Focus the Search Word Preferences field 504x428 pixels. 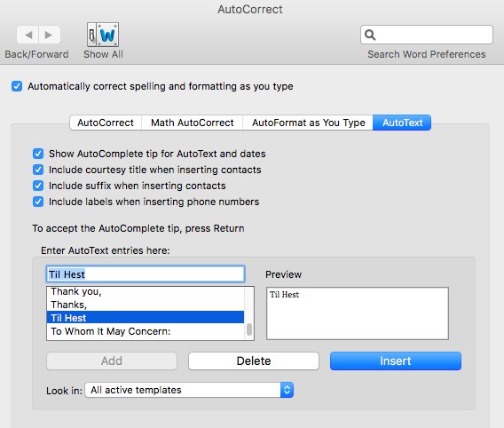427,35
